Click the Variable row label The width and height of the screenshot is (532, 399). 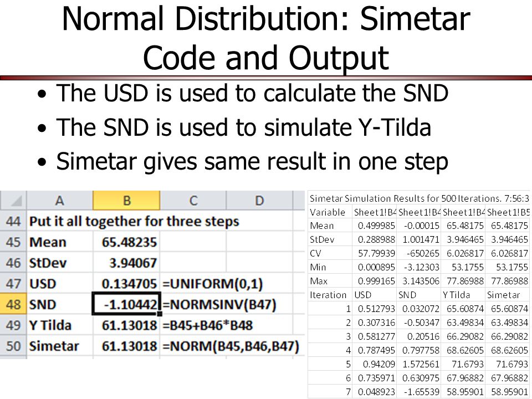[327, 212]
